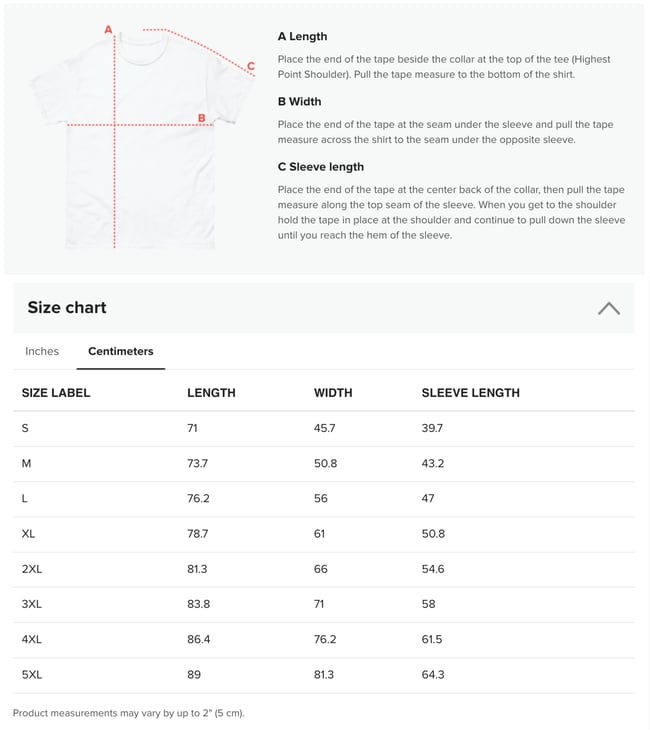The width and height of the screenshot is (650, 732).
Task: Click the B Width heading
Action: tap(299, 101)
